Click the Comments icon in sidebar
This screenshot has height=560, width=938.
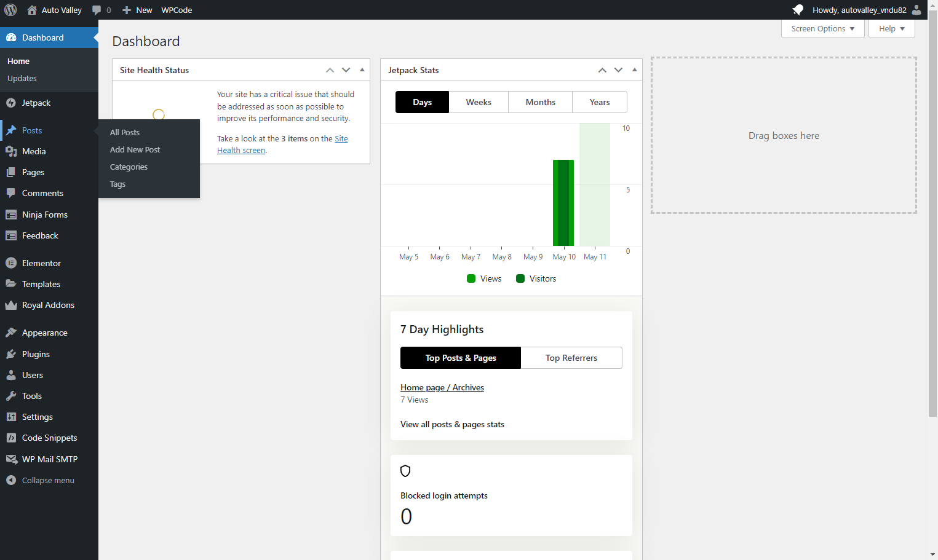11,193
